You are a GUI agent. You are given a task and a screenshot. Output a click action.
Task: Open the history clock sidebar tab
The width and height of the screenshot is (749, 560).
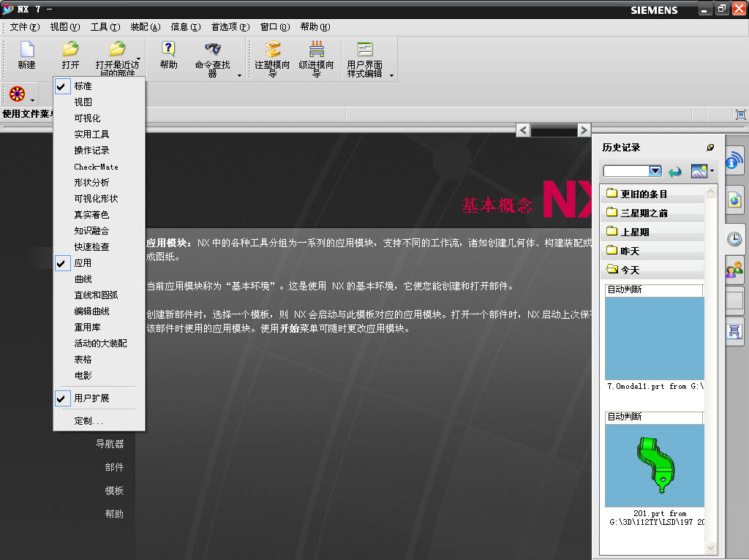(x=734, y=239)
